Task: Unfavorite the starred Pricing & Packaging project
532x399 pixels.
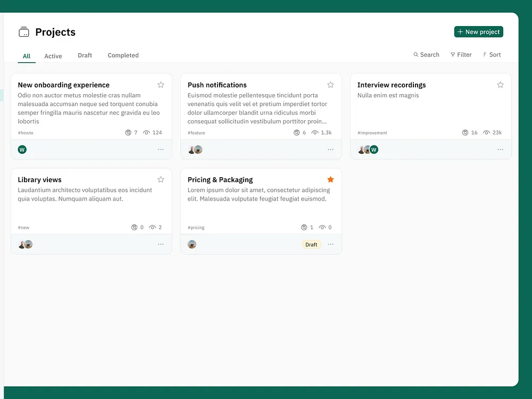Action: pyautogui.click(x=330, y=179)
